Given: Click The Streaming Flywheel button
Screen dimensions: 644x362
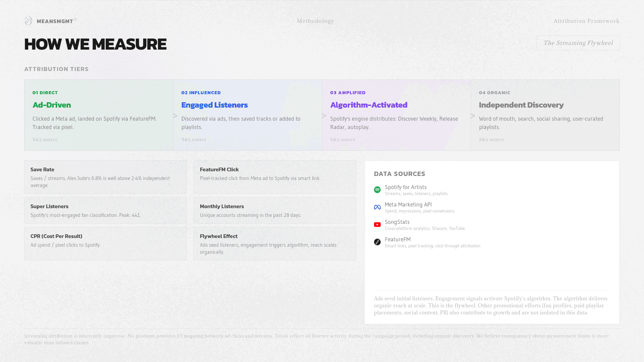Looking at the screenshot, I should [578, 43].
